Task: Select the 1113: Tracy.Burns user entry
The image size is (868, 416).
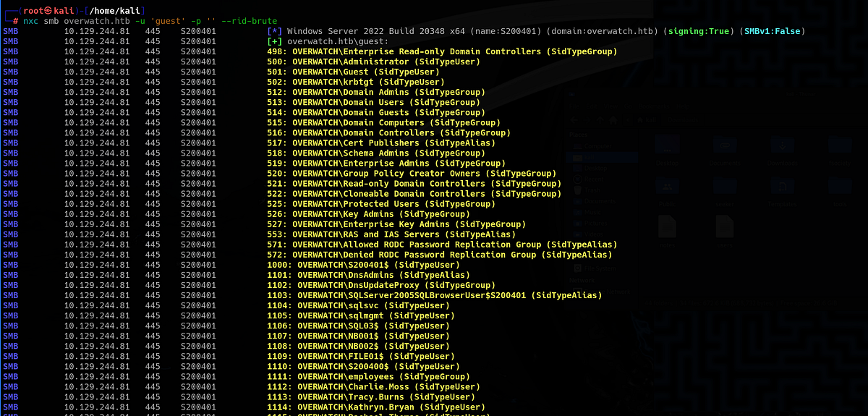Action: [x=371, y=396]
